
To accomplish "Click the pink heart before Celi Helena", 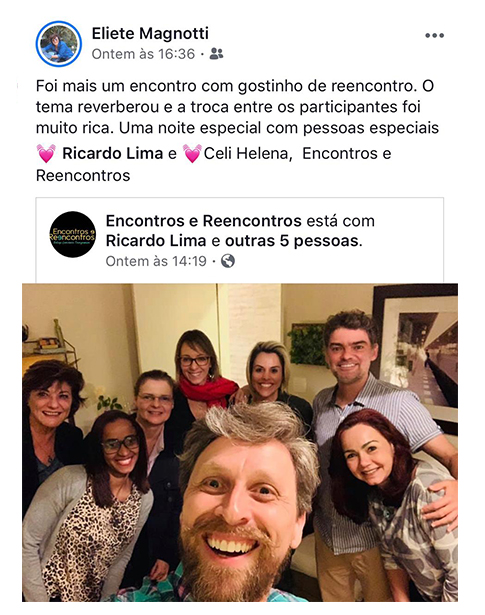I will 192,153.
